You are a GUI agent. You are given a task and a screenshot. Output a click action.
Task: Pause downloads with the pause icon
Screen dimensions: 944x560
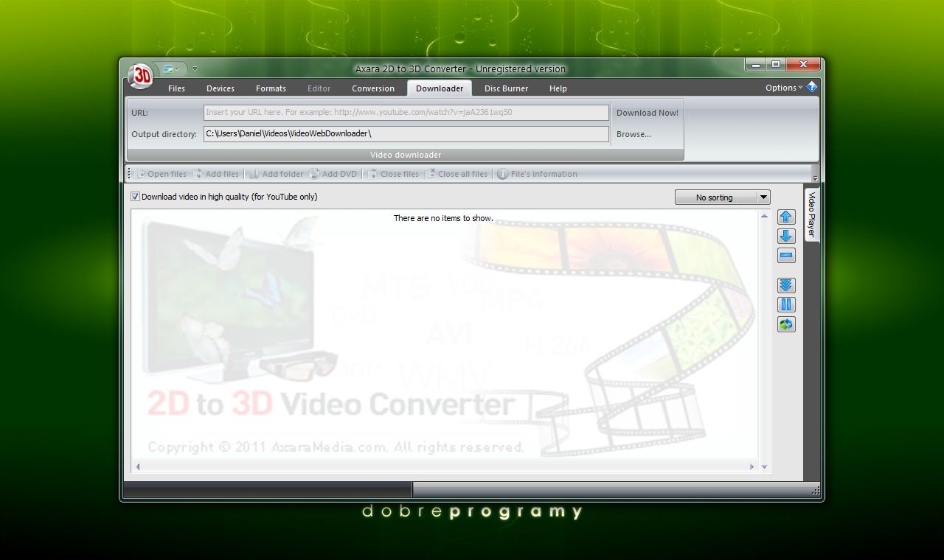click(x=786, y=304)
